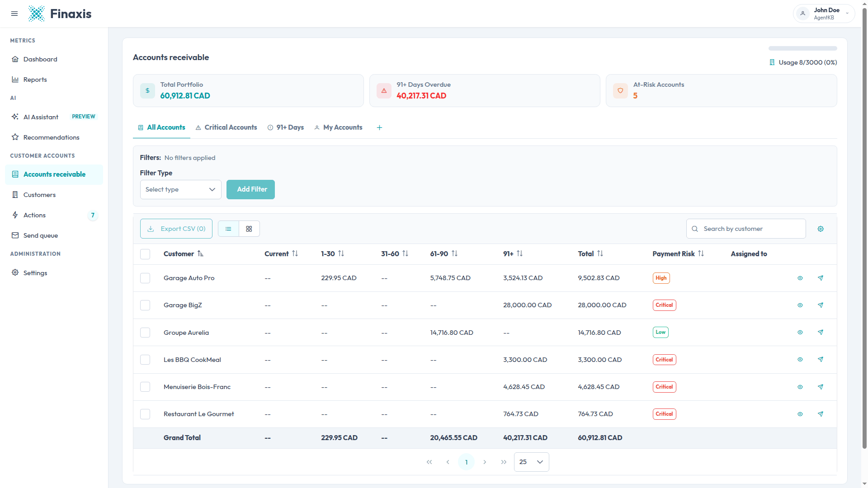View Garage Auto Pro details eye icon
The width and height of the screenshot is (868, 488).
pyautogui.click(x=800, y=278)
